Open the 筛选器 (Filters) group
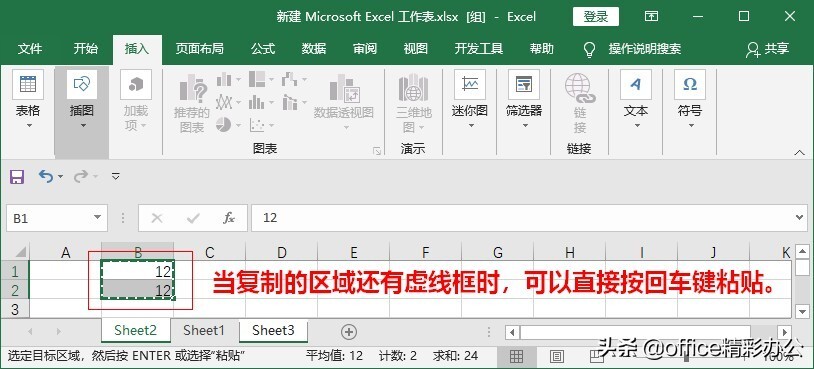The height and width of the screenshot is (369, 814). (x=524, y=101)
